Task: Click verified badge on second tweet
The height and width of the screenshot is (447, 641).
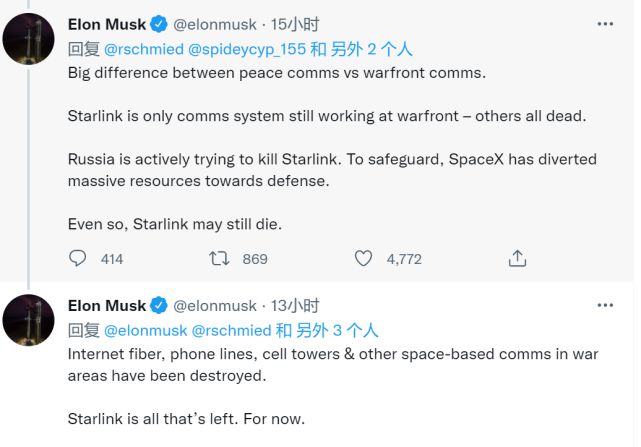Action: point(160,306)
